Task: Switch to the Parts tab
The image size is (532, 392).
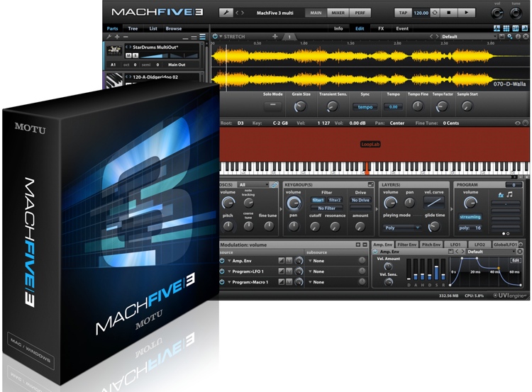Action: click(x=112, y=28)
